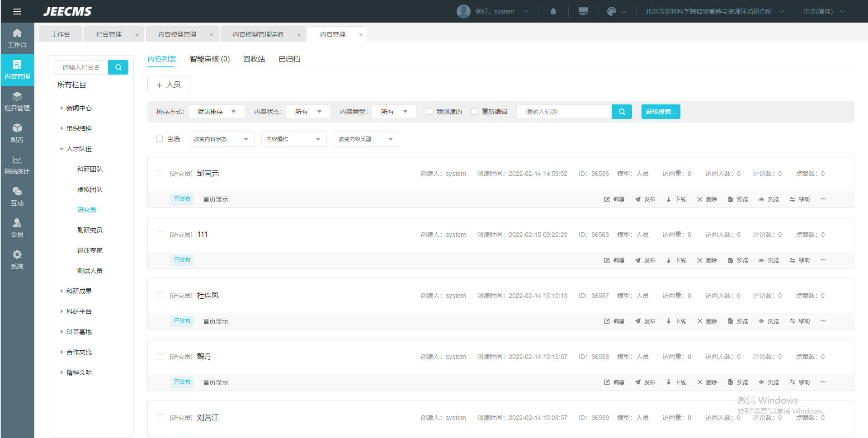Select the checkbox for 邹国元 entry
This screenshot has height=438, width=868.
[160, 173]
